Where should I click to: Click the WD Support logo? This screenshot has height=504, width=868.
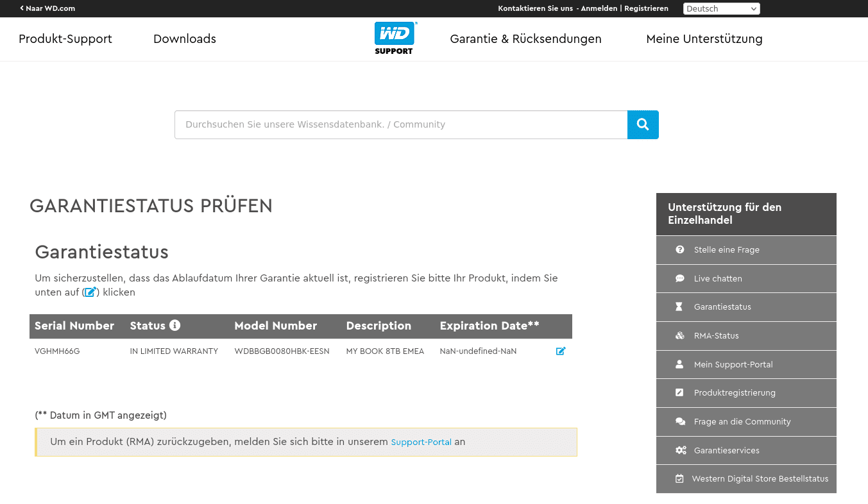[395, 38]
